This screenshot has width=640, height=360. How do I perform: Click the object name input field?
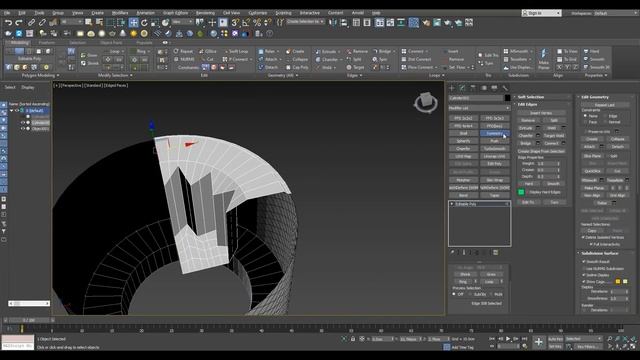[476, 98]
